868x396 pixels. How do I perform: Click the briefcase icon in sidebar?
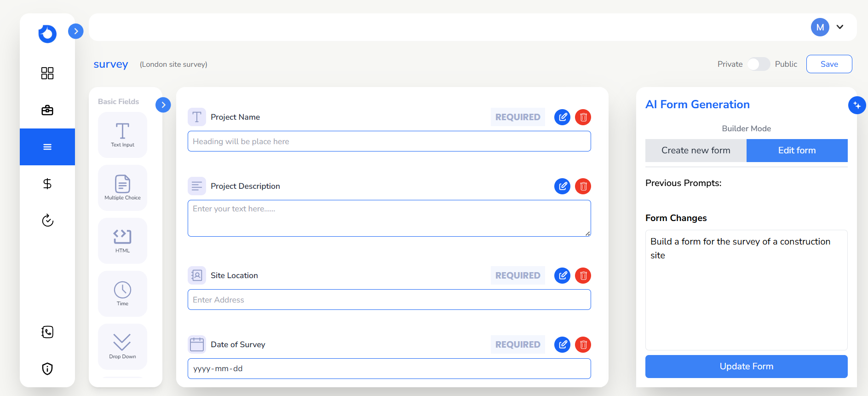[47, 110]
